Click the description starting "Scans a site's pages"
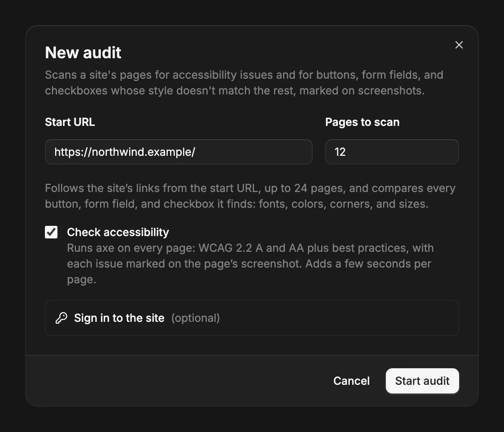 coord(244,83)
